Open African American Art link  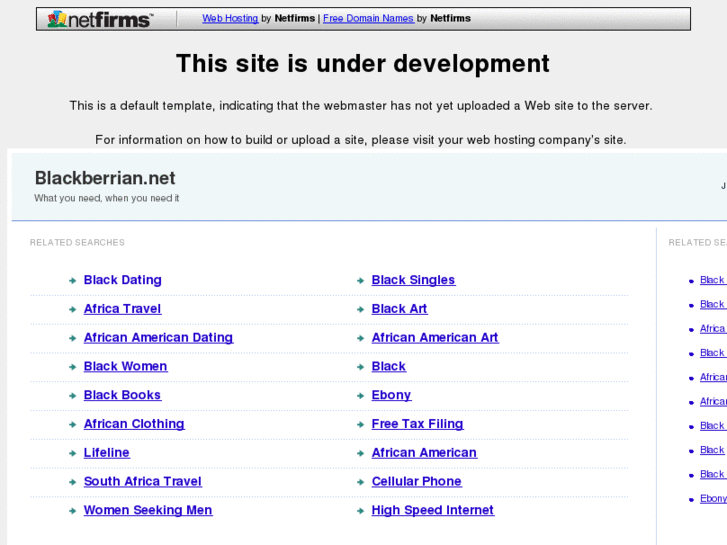pos(435,338)
